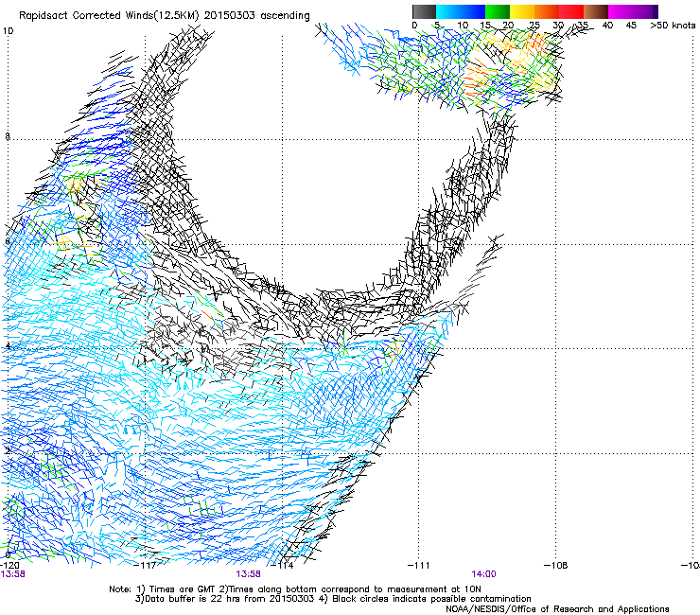
Task: Click the '15' legend scale label
Action: [x=485, y=26]
